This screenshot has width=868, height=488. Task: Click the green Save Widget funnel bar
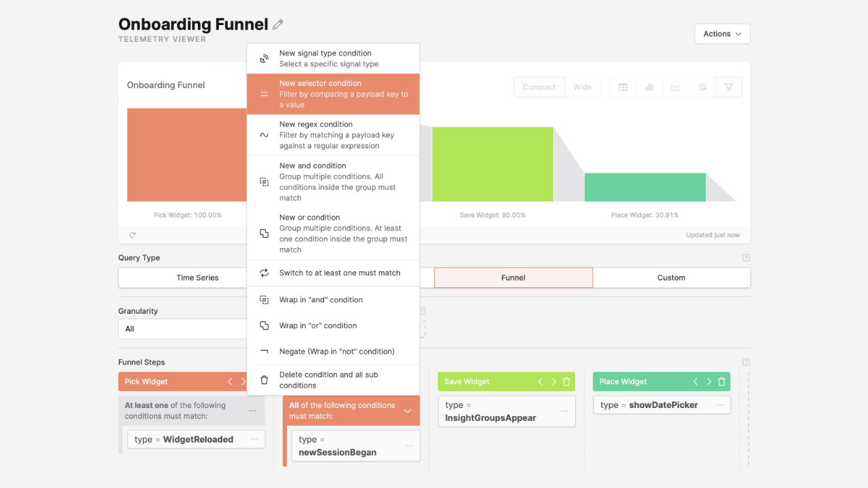[492, 164]
